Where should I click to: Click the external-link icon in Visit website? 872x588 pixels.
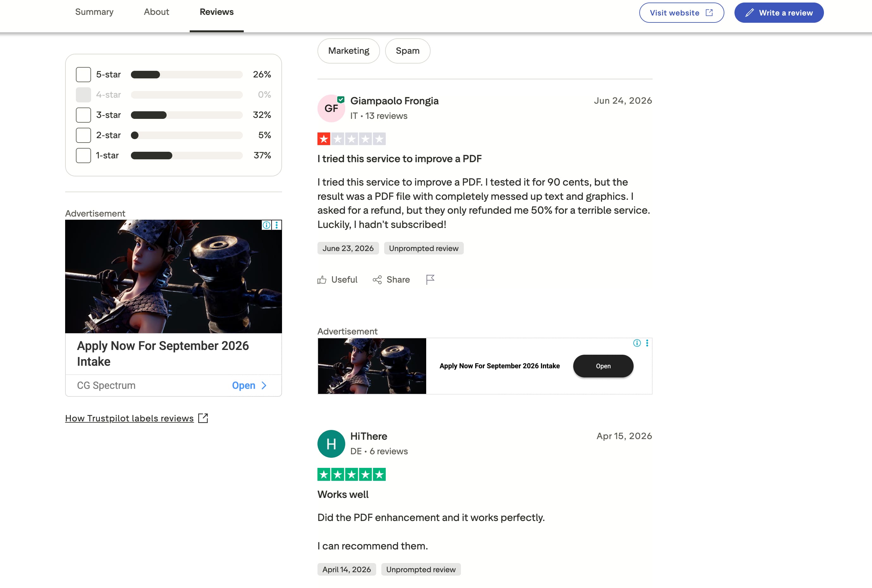tap(709, 13)
